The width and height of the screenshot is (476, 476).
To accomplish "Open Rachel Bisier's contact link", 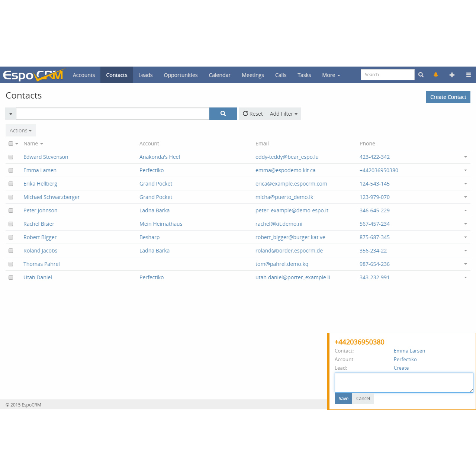I will click(x=39, y=224).
